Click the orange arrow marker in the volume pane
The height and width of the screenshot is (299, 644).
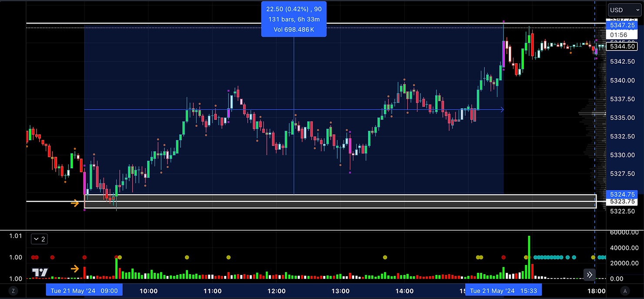(x=75, y=269)
